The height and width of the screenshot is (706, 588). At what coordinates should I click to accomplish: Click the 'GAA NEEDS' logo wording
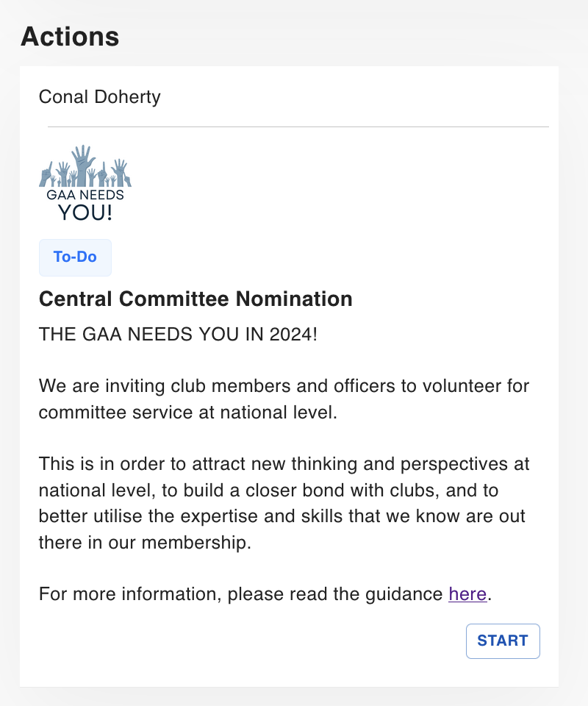tap(85, 194)
